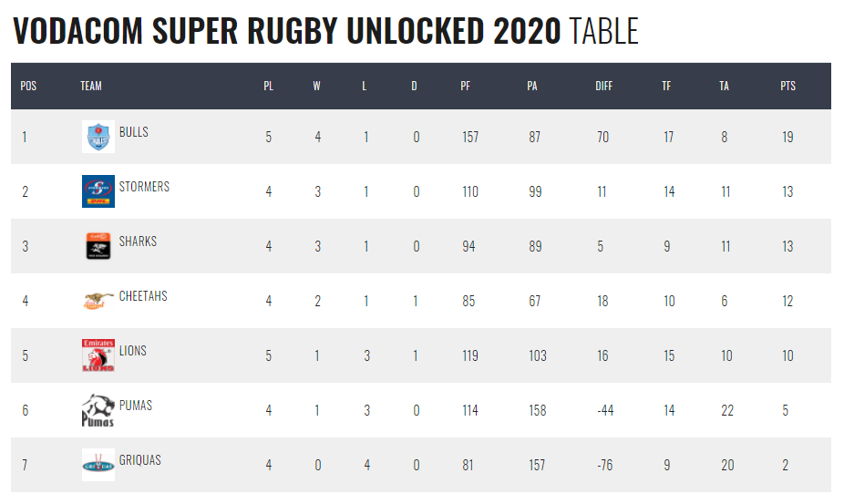Click the Griquas team logo
The height and width of the screenshot is (504, 844).
pyautogui.click(x=98, y=465)
